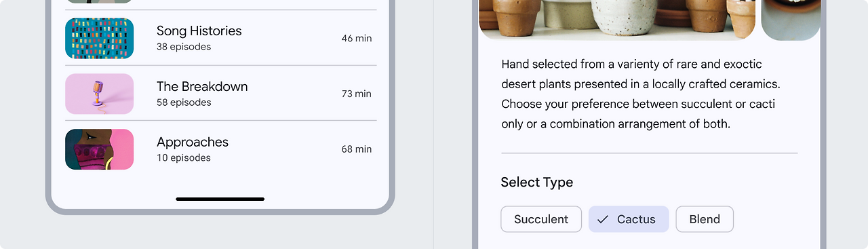Select the Approaches podcast title

click(193, 142)
